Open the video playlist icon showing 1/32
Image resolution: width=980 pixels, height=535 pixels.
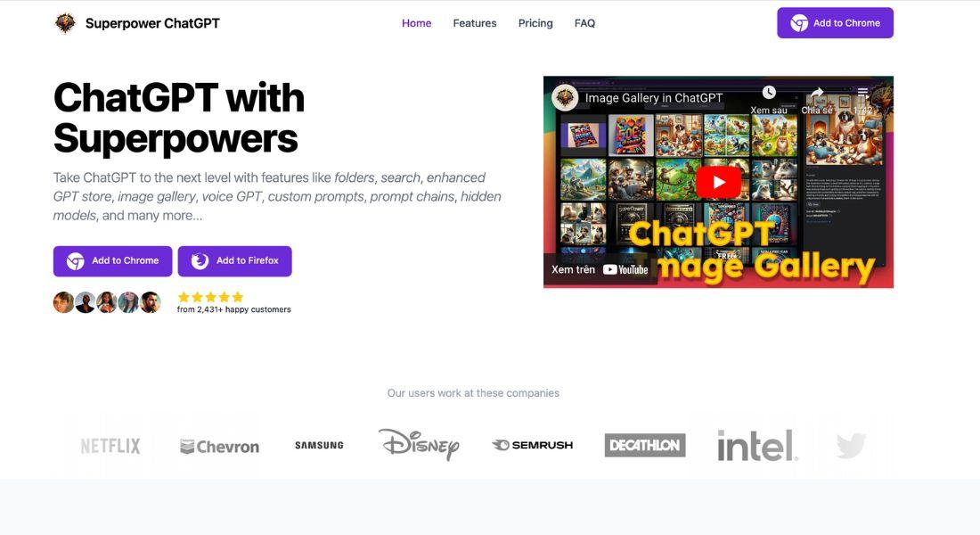pyautogui.click(x=862, y=94)
